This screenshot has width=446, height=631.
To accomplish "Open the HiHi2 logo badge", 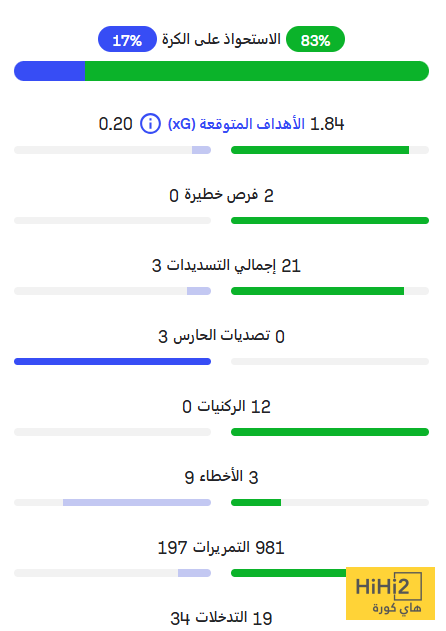I will point(390,593).
